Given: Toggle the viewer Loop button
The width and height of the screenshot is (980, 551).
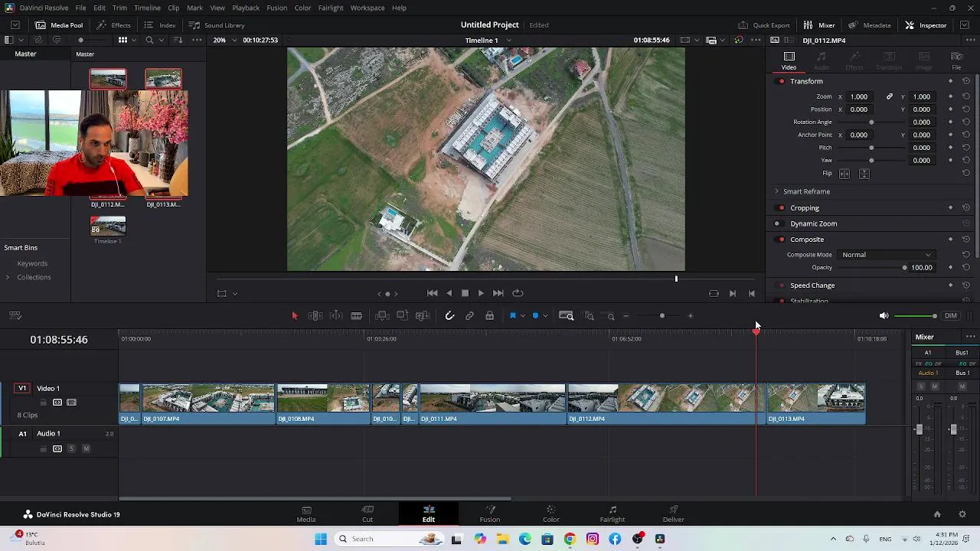Looking at the screenshot, I should point(518,293).
